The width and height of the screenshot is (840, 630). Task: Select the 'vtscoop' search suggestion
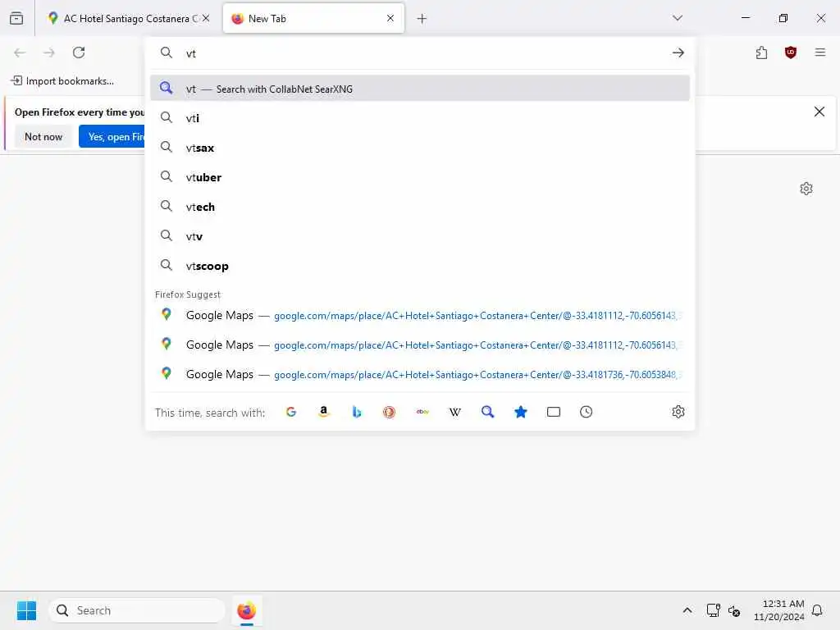pyautogui.click(x=420, y=266)
